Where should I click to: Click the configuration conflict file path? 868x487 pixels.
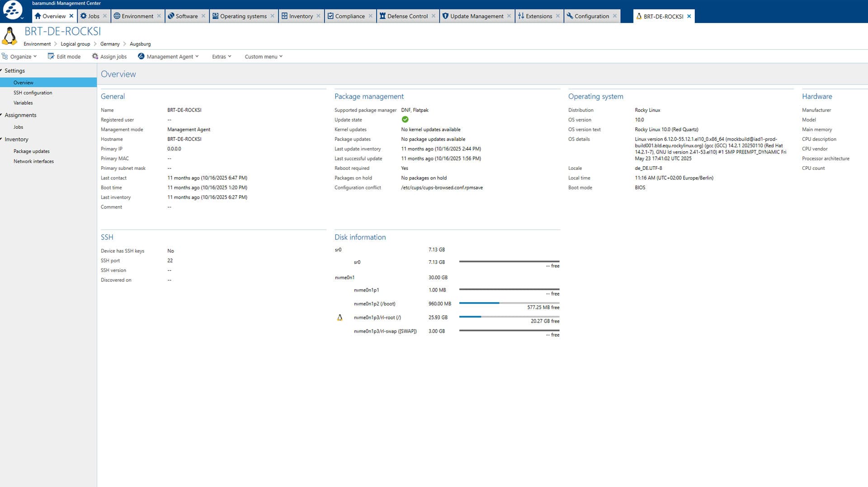tap(442, 187)
